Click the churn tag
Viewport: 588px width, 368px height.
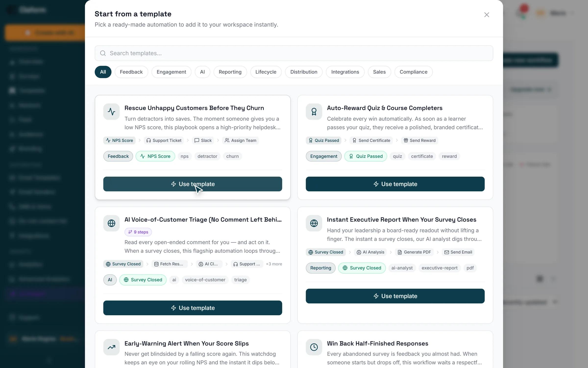232,156
